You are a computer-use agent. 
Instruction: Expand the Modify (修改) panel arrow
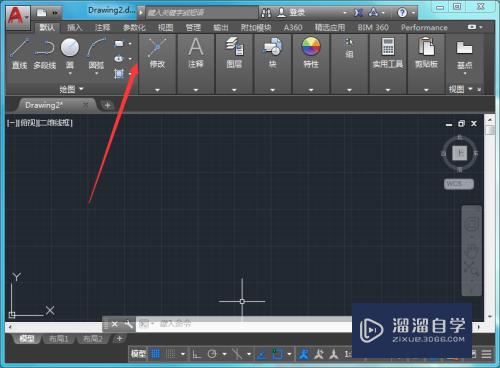pos(157,90)
